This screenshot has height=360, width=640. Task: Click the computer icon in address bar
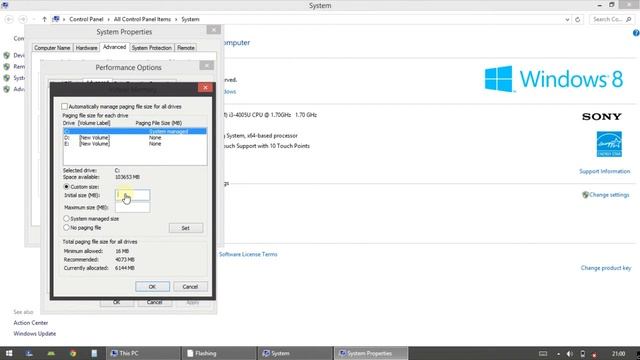[56, 19]
